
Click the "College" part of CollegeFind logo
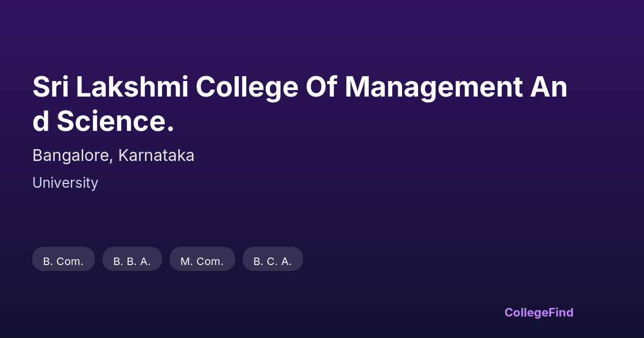point(526,312)
